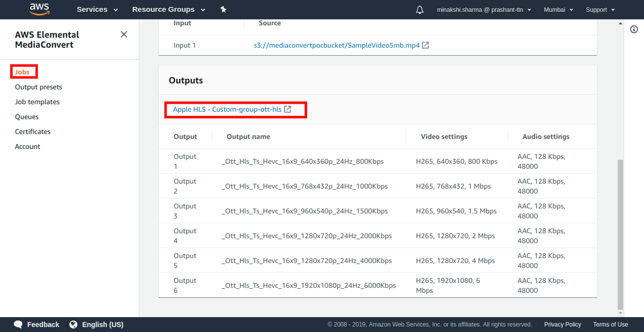
Task: Close the MediaConvert side navigation panel
Action: click(124, 34)
